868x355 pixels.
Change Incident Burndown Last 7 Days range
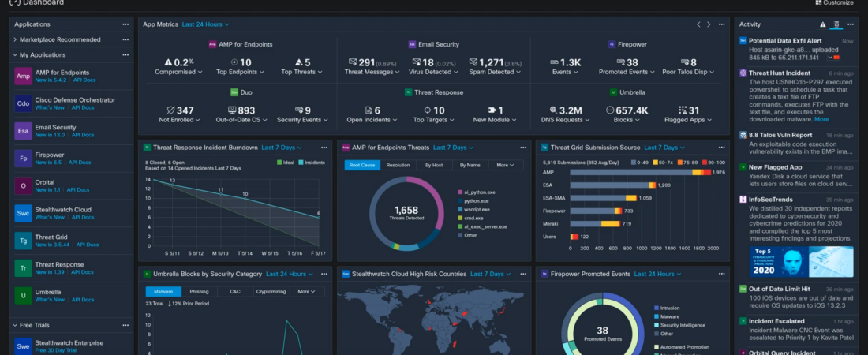click(282, 148)
